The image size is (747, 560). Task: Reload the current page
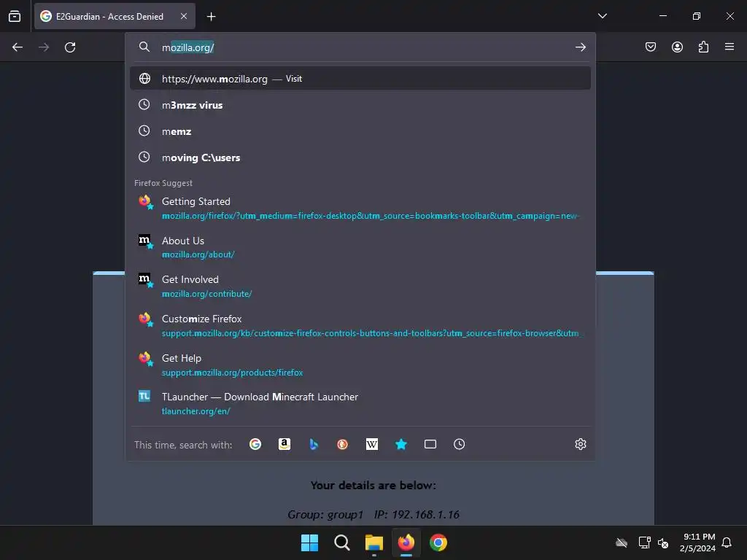[x=70, y=47]
